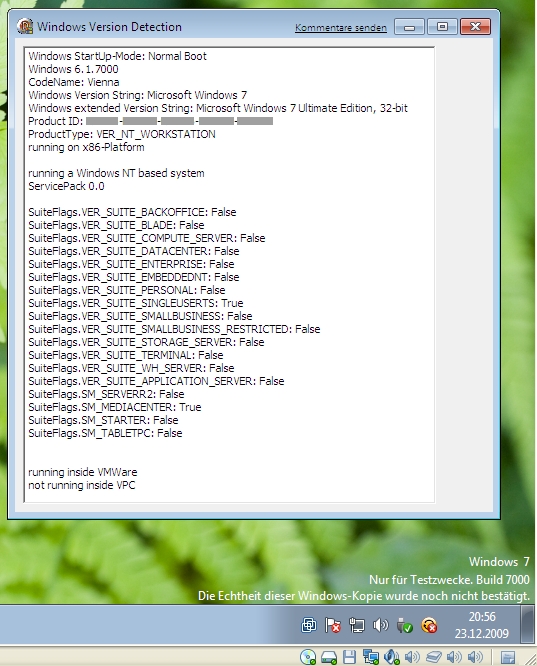Image resolution: width=537 pixels, height=666 pixels.
Task: Click the VMware CD/DVD drive status icon
Action: pos(308,657)
